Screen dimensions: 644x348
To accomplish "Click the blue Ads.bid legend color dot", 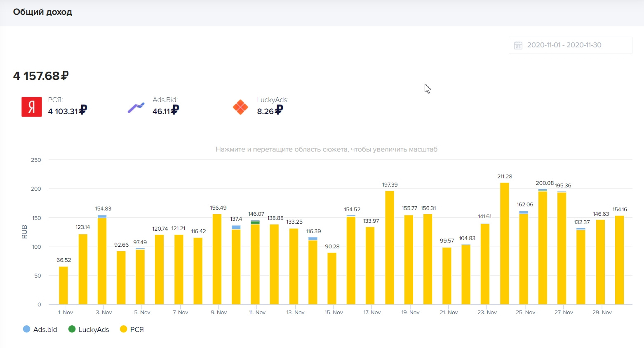I will [x=26, y=329].
